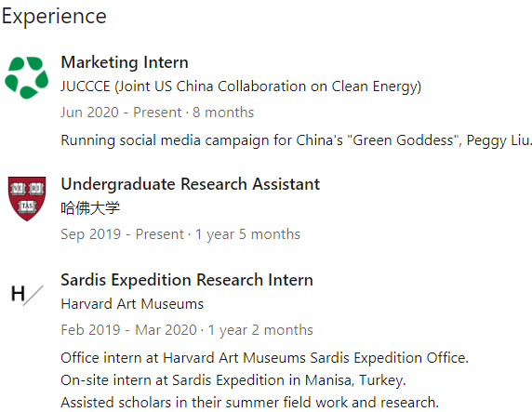Click the 1 year 5 months duration
532x412 pixels.
[x=247, y=234]
